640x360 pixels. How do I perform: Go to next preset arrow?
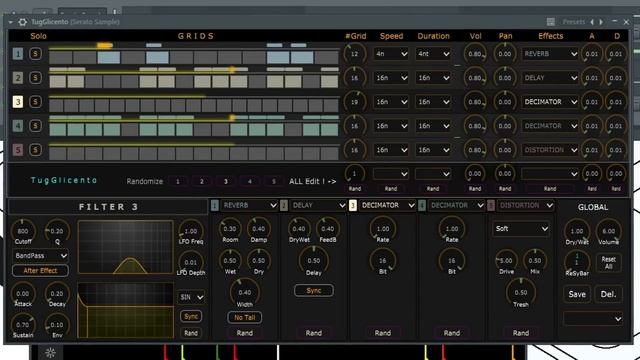[601, 22]
